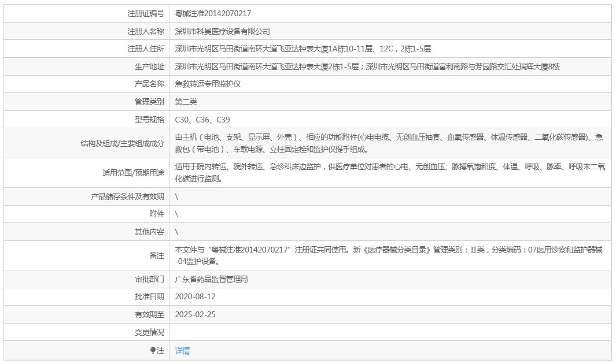Click the 产品储存条件及有效期 label
The width and height of the screenshot is (616, 364).
point(127,196)
